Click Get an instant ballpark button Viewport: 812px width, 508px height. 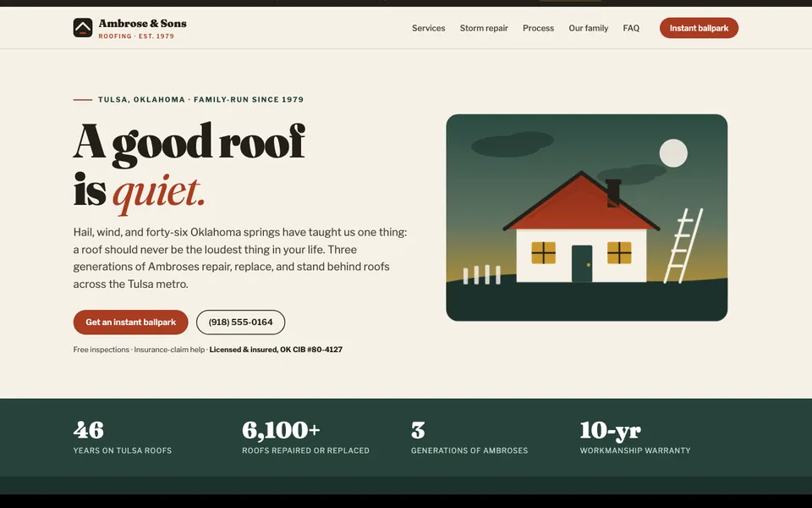coord(130,322)
